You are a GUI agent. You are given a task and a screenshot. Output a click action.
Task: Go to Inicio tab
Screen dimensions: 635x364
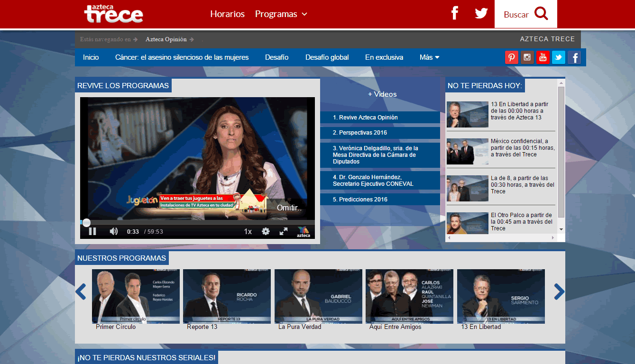pyautogui.click(x=91, y=57)
